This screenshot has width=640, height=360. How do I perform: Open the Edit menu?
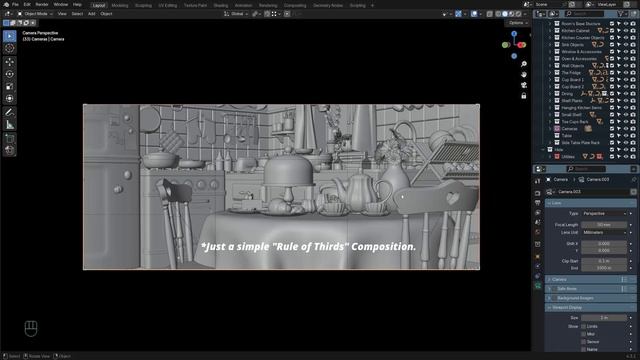[27, 4]
